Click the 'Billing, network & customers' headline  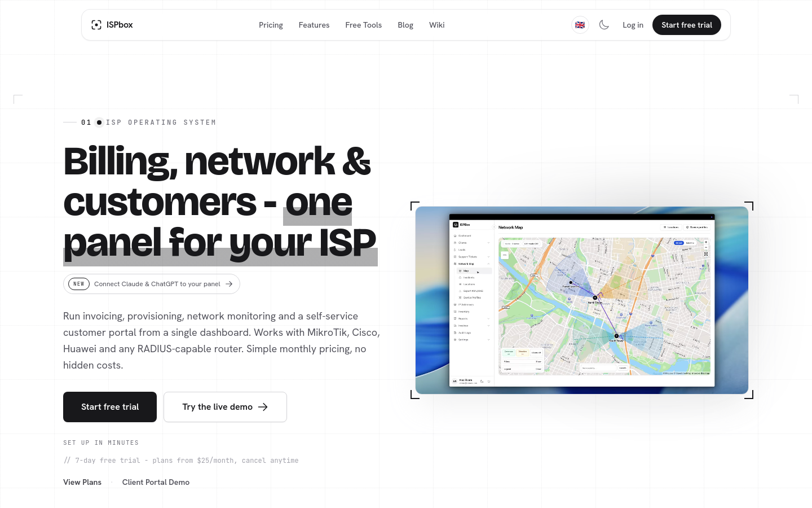pyautogui.click(x=220, y=202)
